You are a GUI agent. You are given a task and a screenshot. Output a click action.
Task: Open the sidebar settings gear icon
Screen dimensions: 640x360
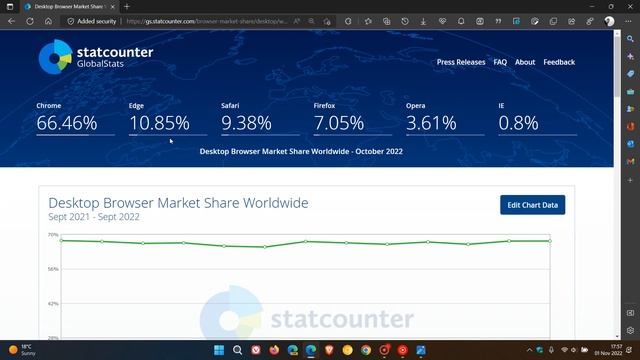pos(631,331)
